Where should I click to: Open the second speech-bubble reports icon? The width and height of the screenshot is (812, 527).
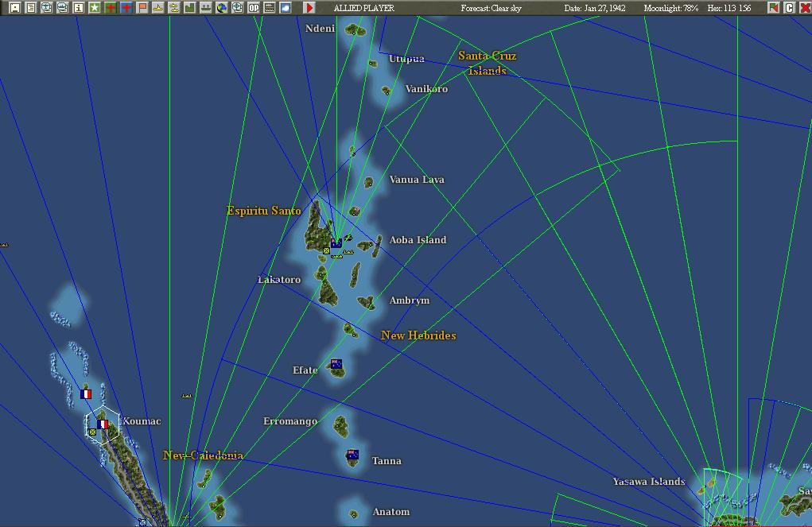(x=63, y=8)
